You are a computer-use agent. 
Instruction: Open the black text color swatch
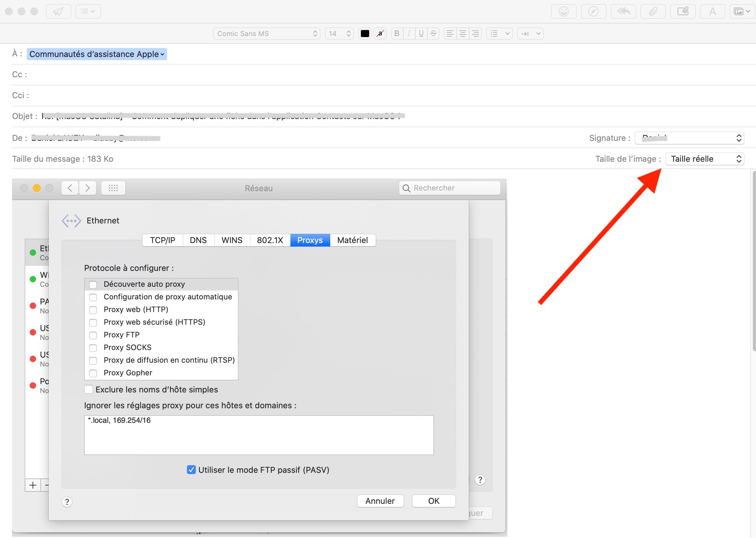(365, 34)
